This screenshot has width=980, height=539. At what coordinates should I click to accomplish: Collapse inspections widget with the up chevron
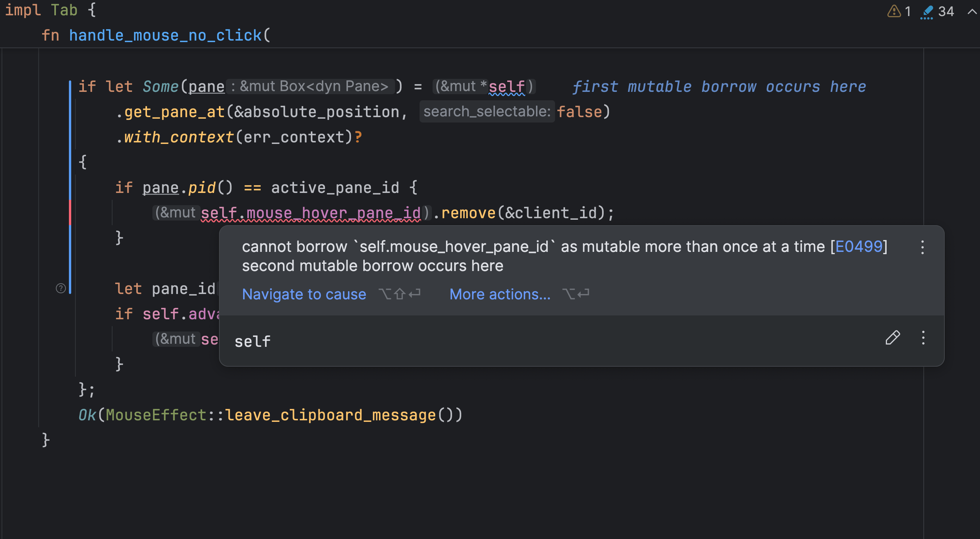(x=972, y=11)
